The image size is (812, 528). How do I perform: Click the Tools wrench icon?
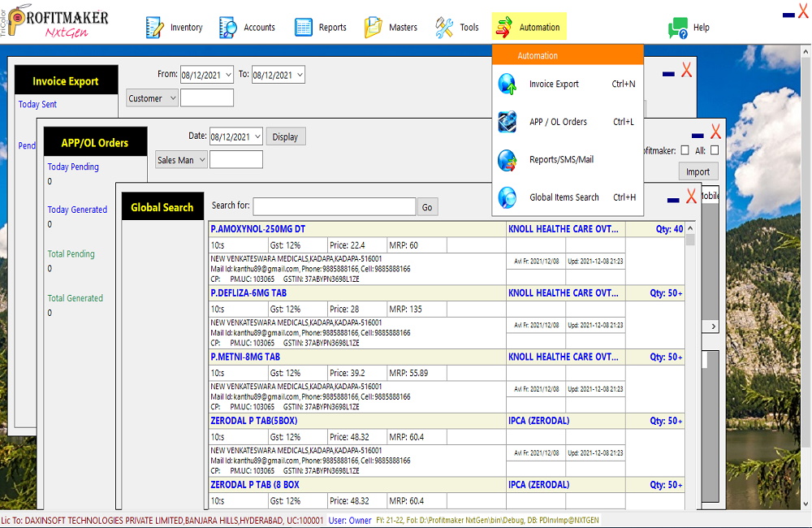tap(444, 28)
